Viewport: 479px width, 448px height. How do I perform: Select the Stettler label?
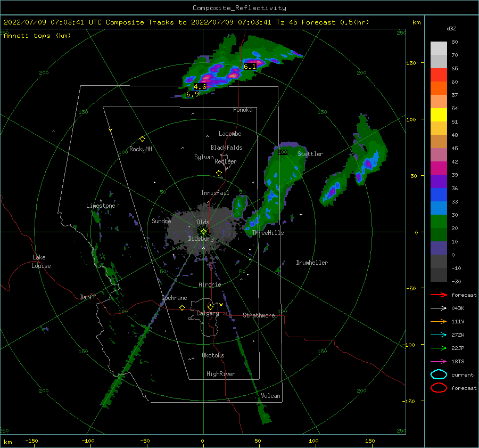pos(310,154)
